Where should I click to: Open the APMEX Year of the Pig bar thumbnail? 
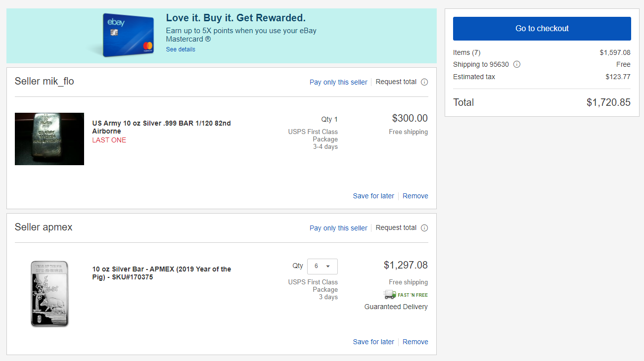coord(49,294)
